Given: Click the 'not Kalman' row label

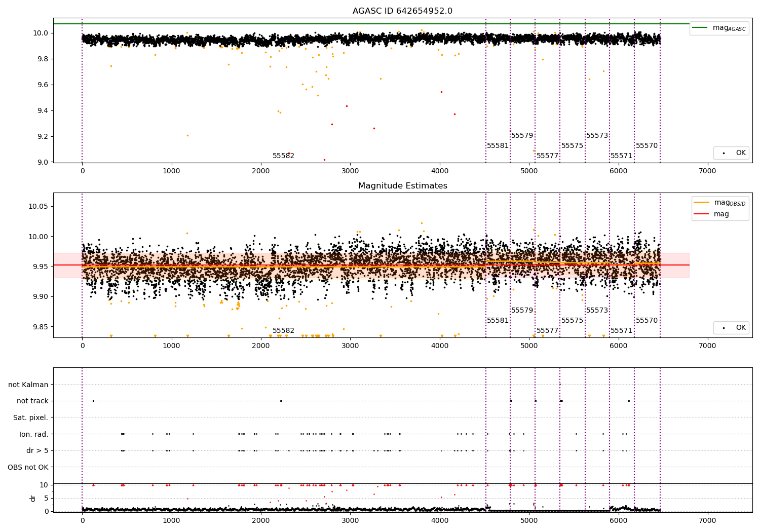Looking at the screenshot, I should pyautogui.click(x=28, y=385).
